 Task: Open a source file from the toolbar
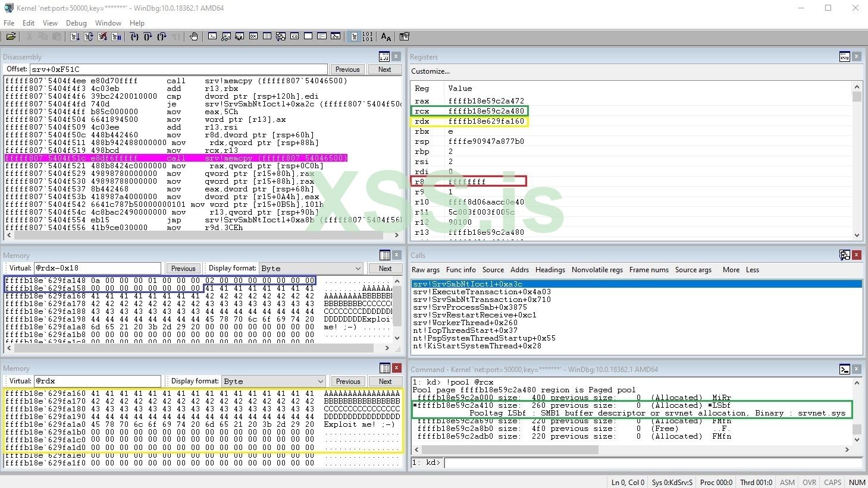pyautogui.click(x=11, y=36)
